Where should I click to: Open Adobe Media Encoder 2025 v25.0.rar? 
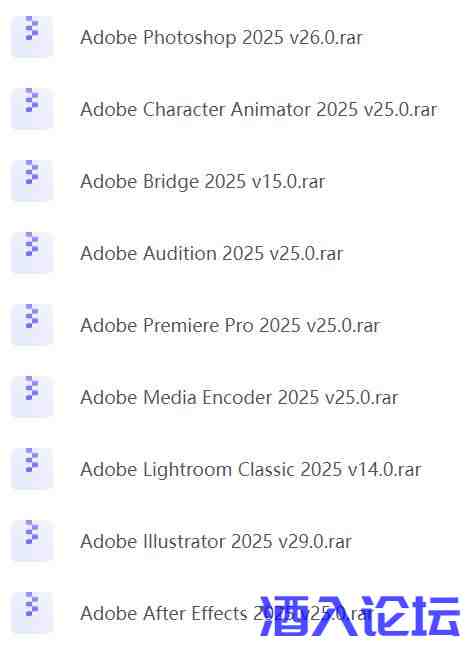click(x=239, y=398)
